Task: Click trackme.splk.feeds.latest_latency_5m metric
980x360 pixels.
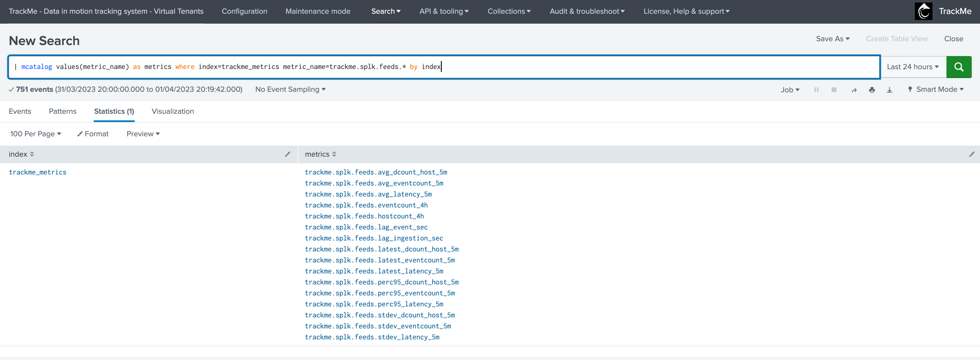Action: point(374,271)
